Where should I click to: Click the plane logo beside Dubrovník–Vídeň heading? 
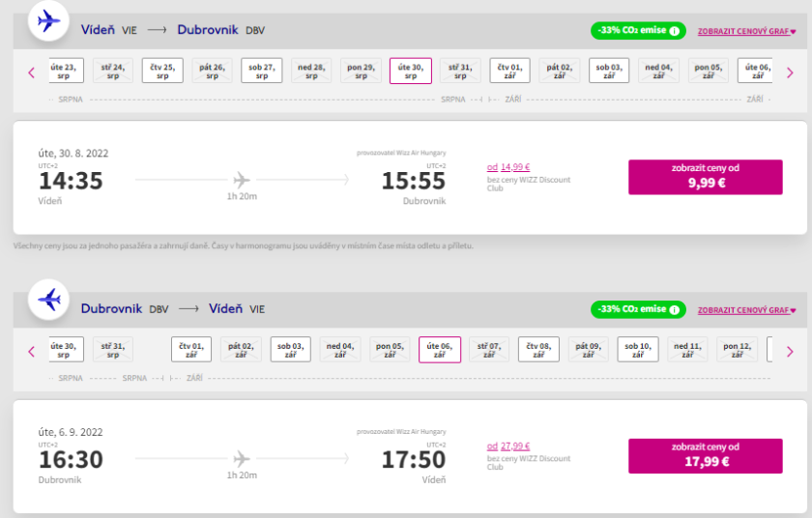(x=47, y=300)
